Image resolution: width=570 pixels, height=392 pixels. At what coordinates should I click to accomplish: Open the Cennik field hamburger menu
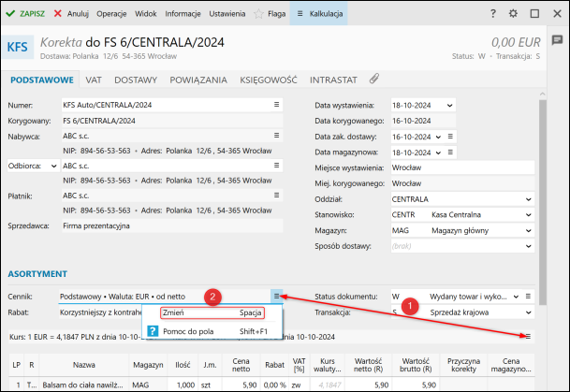[x=277, y=296]
